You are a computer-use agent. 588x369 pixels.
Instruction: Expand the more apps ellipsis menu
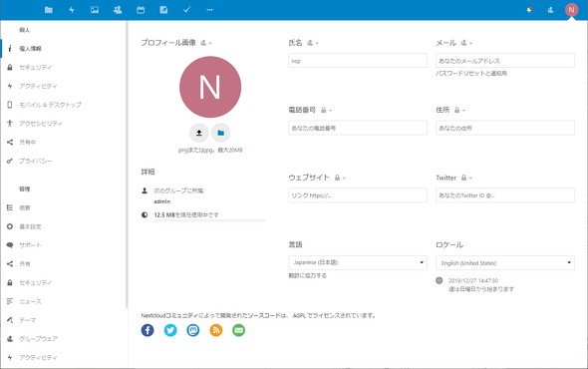[x=209, y=10]
